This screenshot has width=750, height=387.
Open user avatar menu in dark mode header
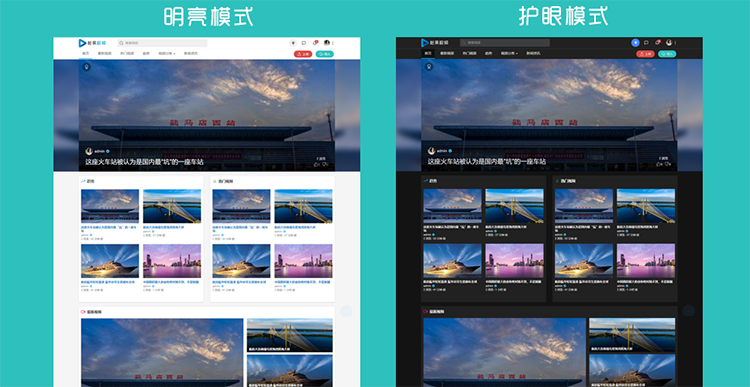(x=669, y=43)
